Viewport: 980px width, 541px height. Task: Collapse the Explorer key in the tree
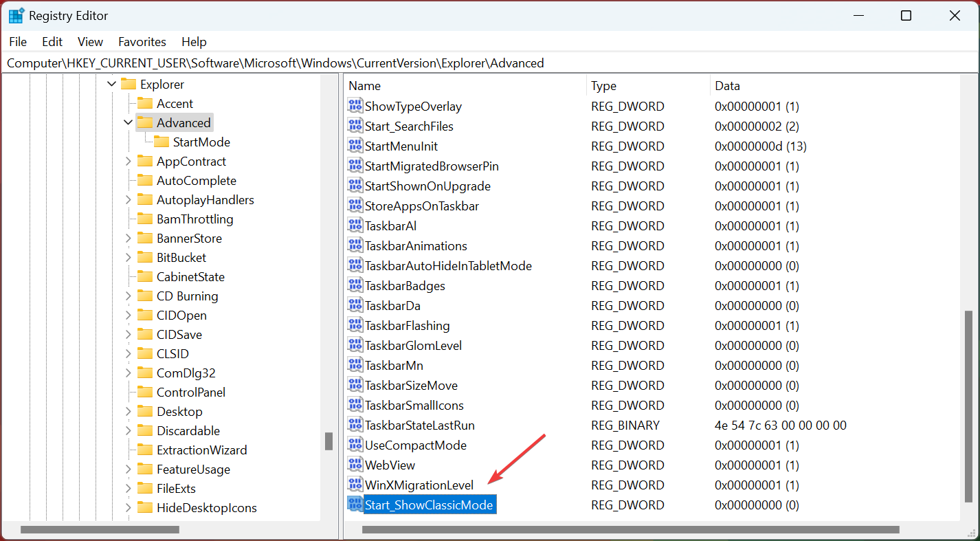click(x=112, y=84)
